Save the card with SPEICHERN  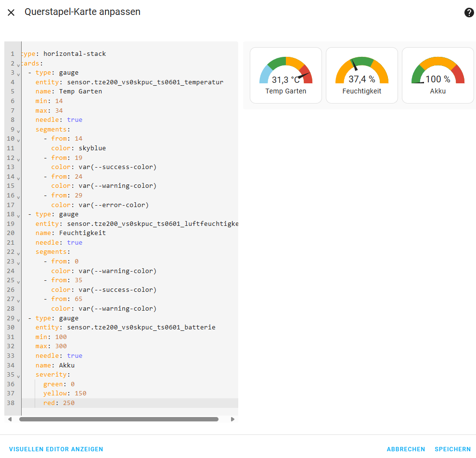(452, 449)
